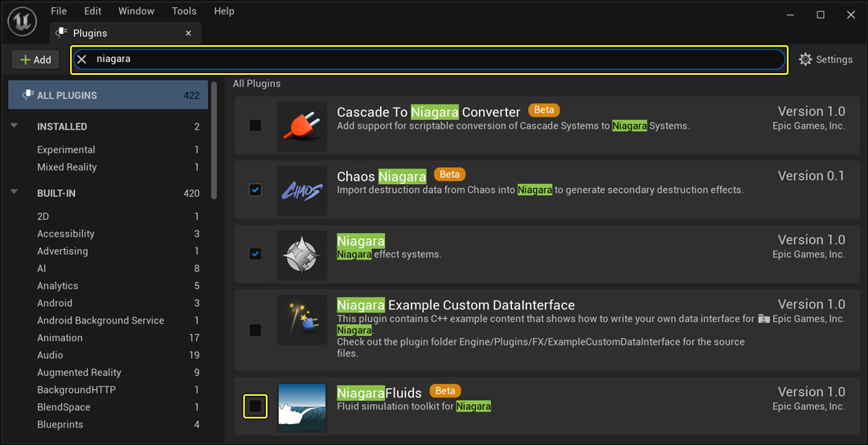Clear the search with the X icon
Screen dimensions: 868x445
pos(82,59)
